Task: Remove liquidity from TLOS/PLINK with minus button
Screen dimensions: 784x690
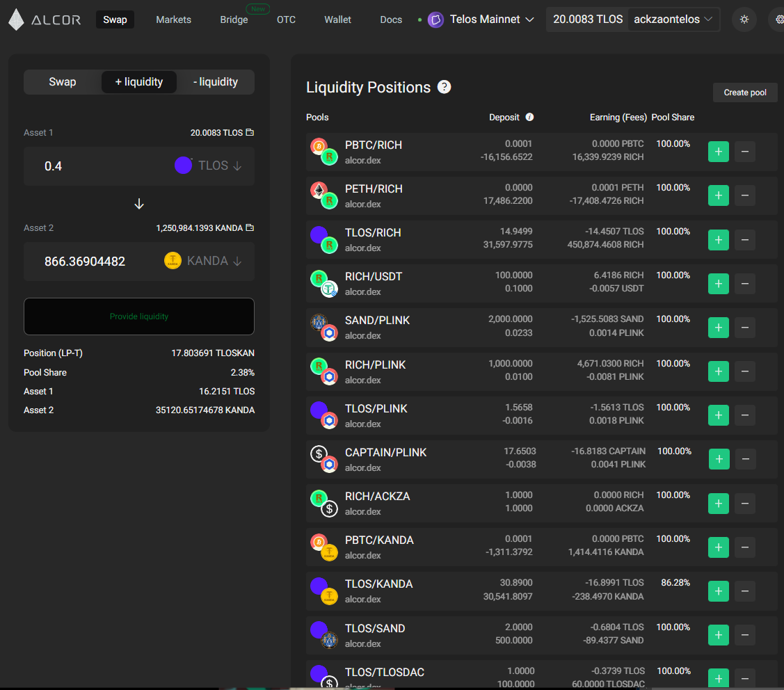Action: (x=744, y=415)
